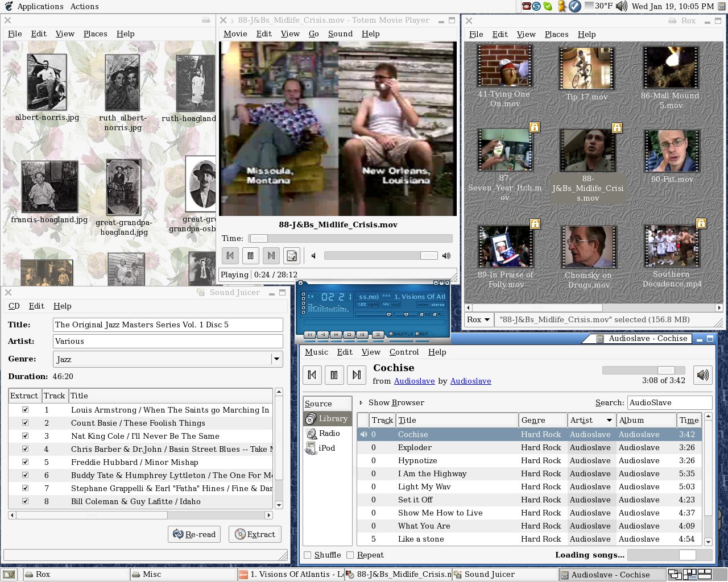This screenshot has height=582, width=728.
Task: Click previous track button in Rhythmbox
Action: 312,375
